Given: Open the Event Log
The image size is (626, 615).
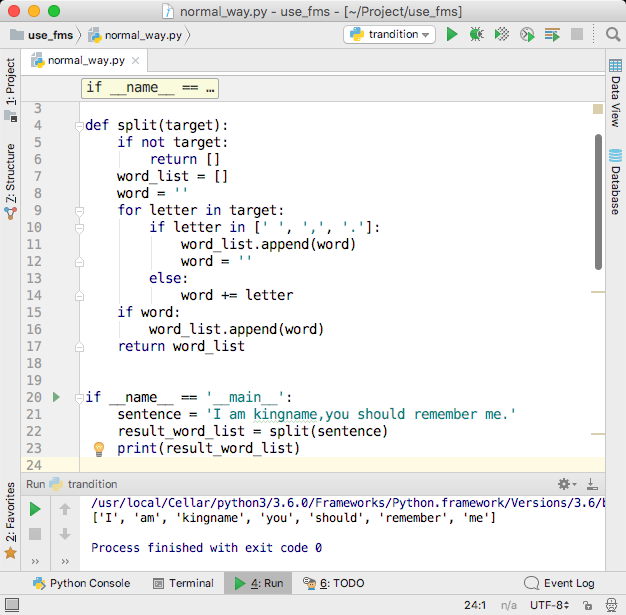Looking at the screenshot, I should point(559,583).
